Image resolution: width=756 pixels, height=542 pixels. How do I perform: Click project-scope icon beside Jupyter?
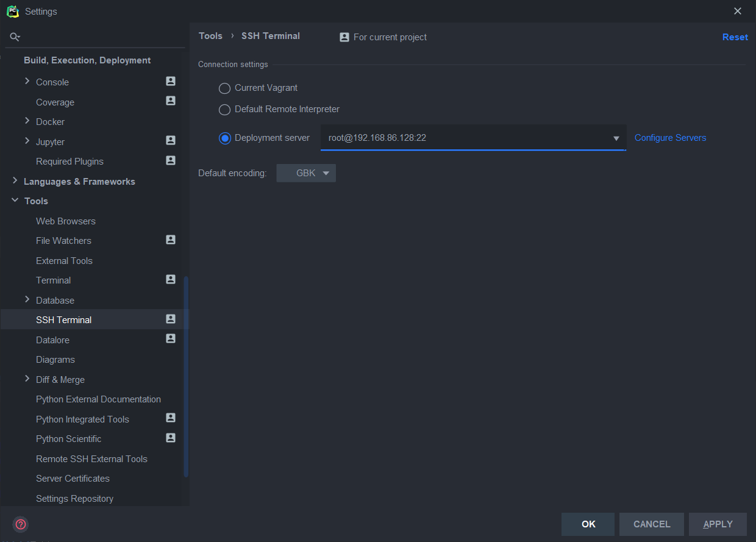(x=171, y=140)
